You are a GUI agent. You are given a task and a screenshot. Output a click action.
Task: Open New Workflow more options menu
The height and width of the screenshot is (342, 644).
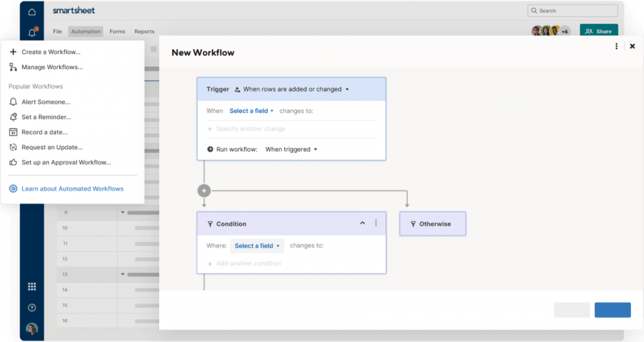click(x=616, y=47)
